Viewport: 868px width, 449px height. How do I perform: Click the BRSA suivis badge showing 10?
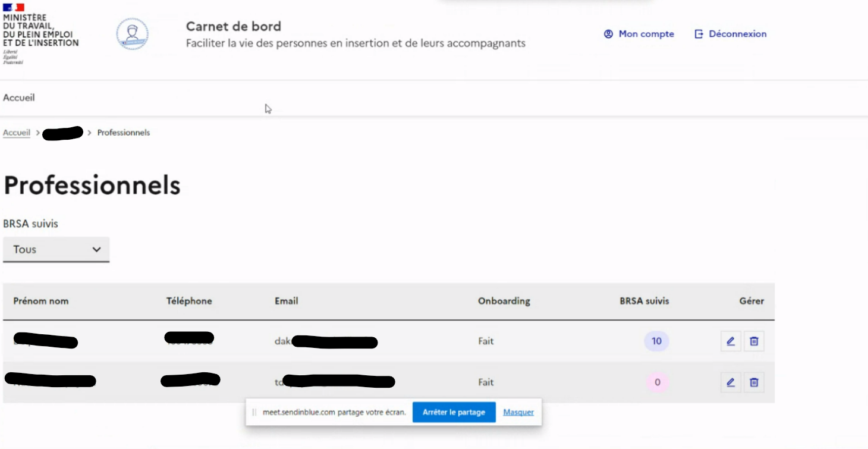point(656,341)
